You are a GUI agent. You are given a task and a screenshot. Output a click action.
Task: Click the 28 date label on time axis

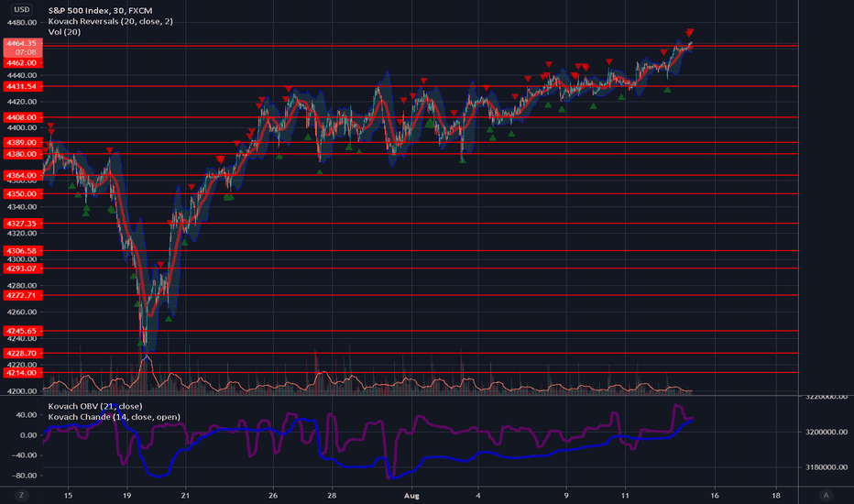tap(332, 495)
